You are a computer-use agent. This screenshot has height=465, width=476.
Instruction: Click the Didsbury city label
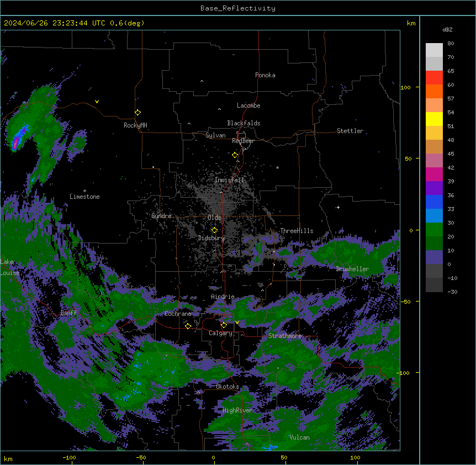point(211,238)
